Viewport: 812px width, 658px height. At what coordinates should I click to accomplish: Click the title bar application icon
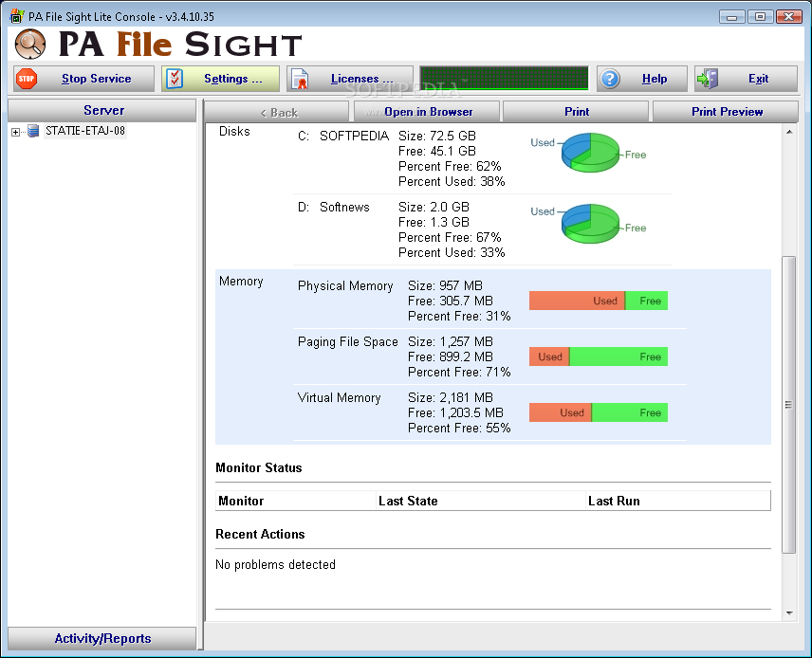[x=17, y=16]
